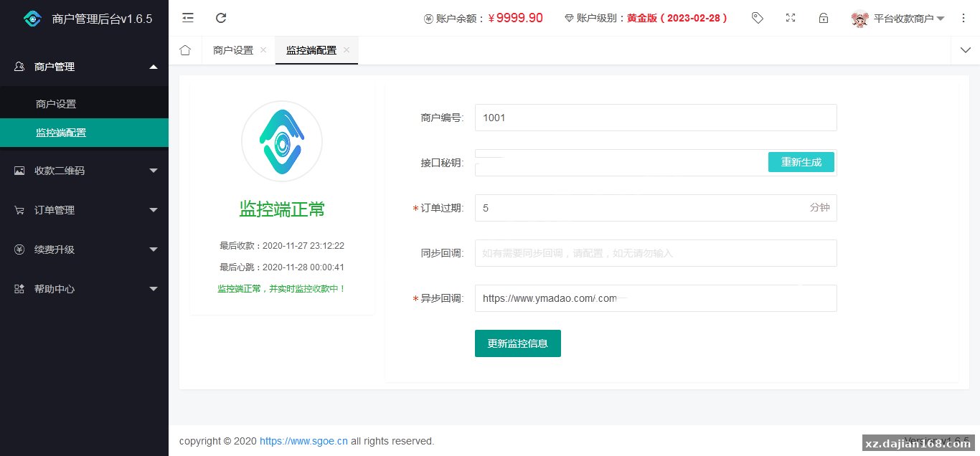Click the 重新生成 button
Screen dimensions: 980x456
tap(801, 162)
